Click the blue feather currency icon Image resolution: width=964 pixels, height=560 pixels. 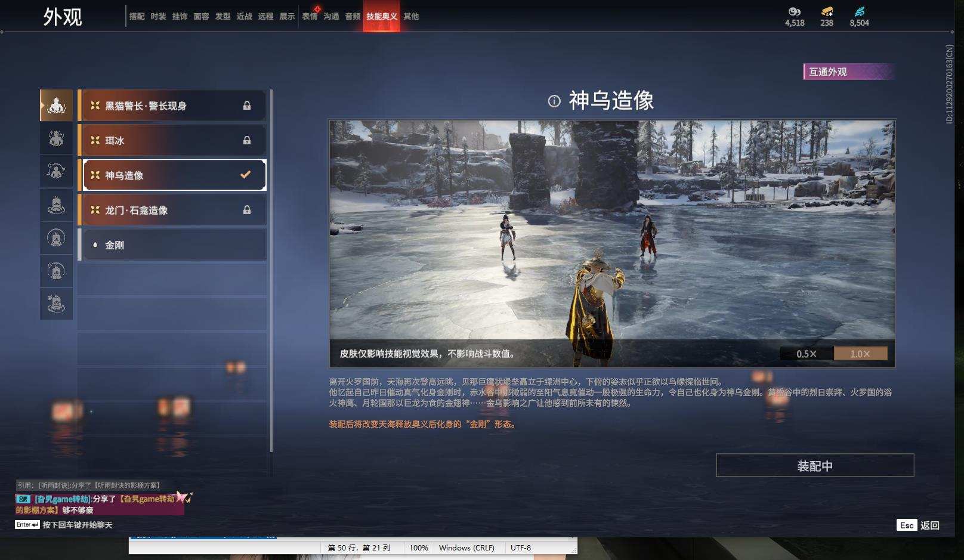(860, 11)
